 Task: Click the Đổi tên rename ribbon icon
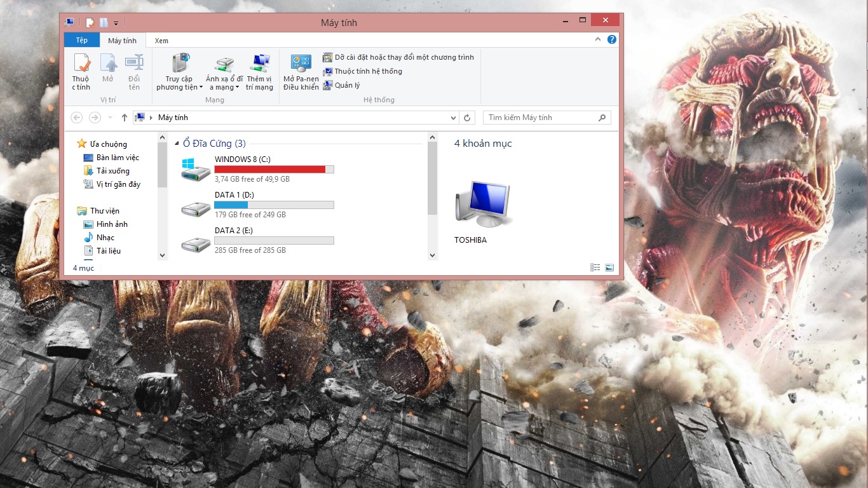(134, 72)
